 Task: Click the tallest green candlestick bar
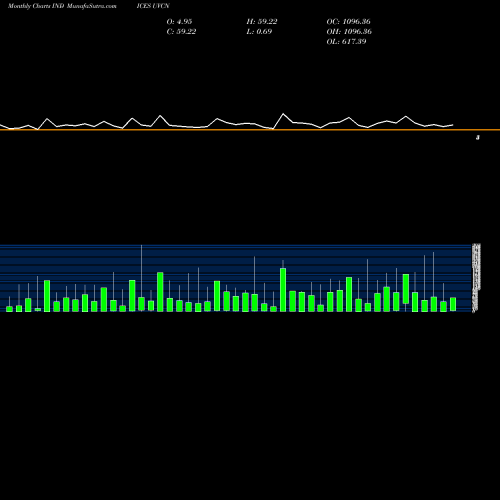pyautogui.click(x=283, y=290)
